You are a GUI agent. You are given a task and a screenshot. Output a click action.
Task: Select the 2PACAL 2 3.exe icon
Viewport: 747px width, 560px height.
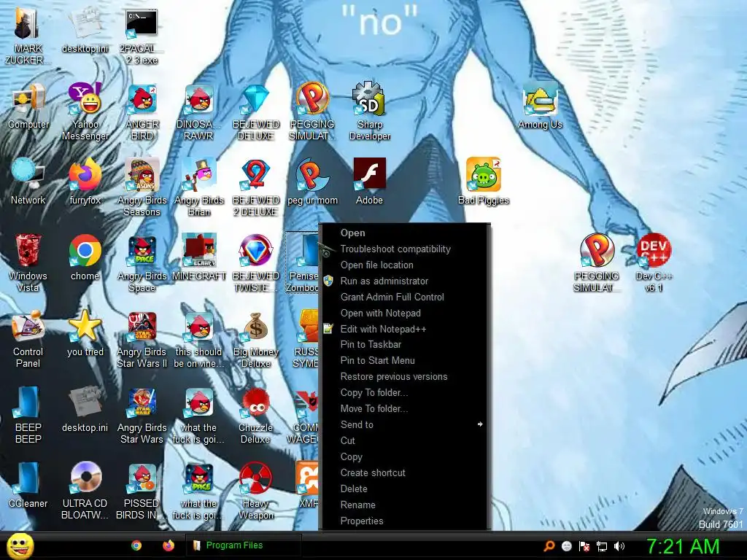[x=142, y=23]
